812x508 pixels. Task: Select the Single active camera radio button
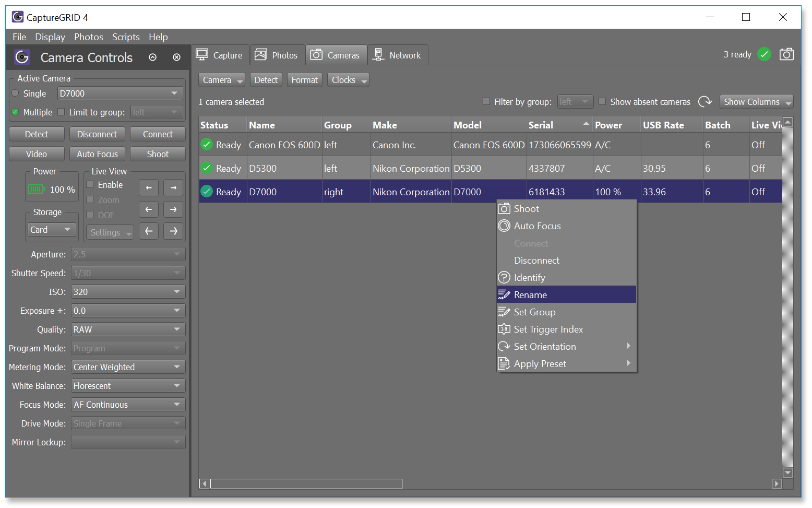pyautogui.click(x=16, y=93)
